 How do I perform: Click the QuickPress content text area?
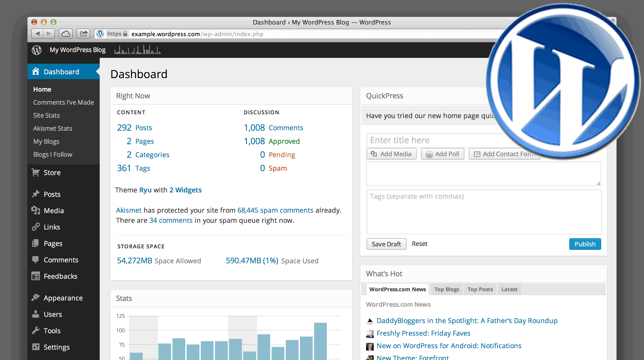point(484,174)
